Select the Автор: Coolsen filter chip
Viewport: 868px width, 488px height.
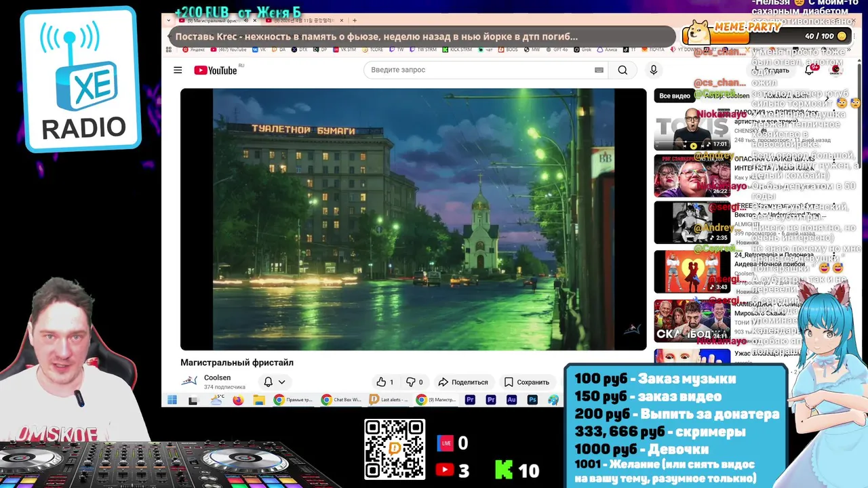click(726, 96)
